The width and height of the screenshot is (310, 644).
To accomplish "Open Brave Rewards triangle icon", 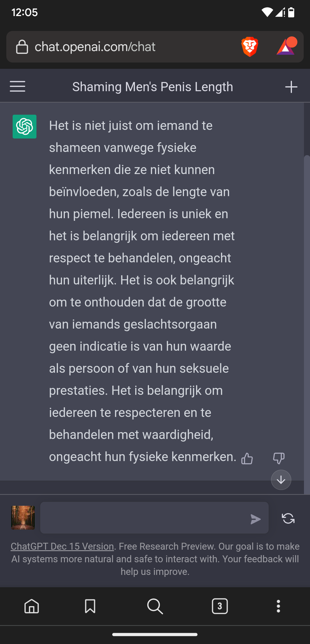I will [286, 46].
